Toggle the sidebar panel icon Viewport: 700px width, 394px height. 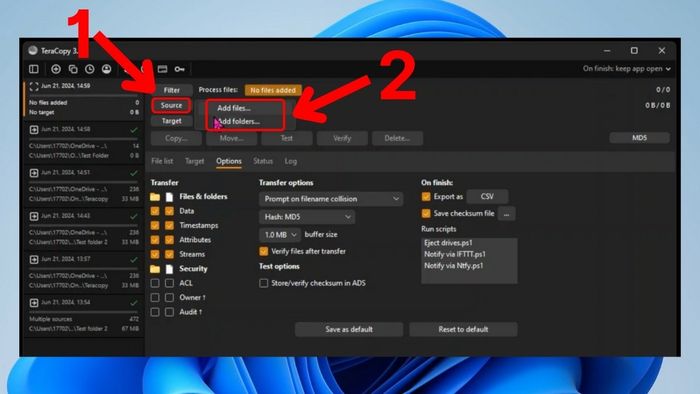(x=34, y=69)
